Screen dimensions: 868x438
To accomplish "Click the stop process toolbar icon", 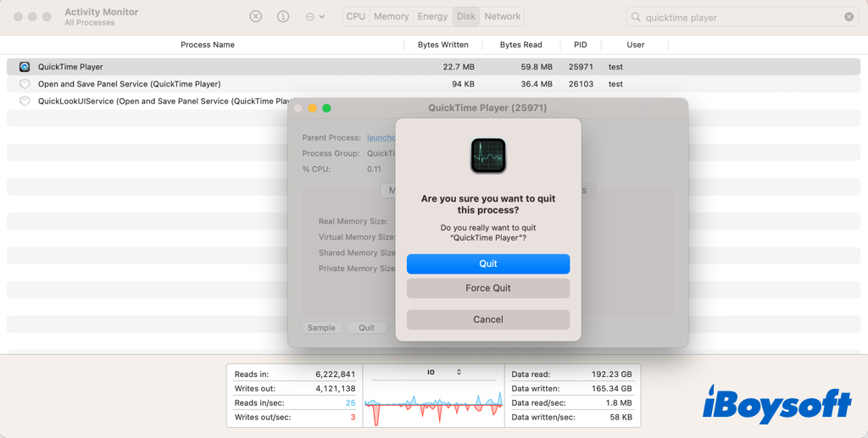I will (x=255, y=17).
